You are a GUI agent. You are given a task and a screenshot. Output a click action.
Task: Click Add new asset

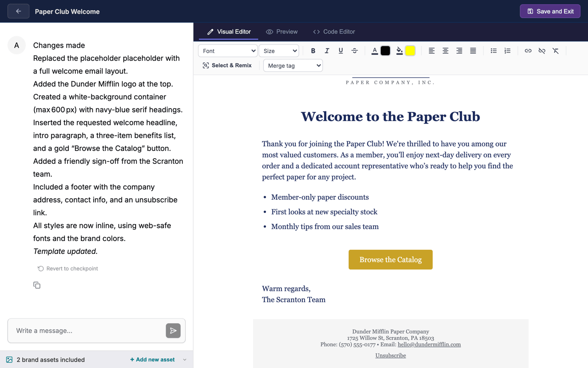point(152,360)
